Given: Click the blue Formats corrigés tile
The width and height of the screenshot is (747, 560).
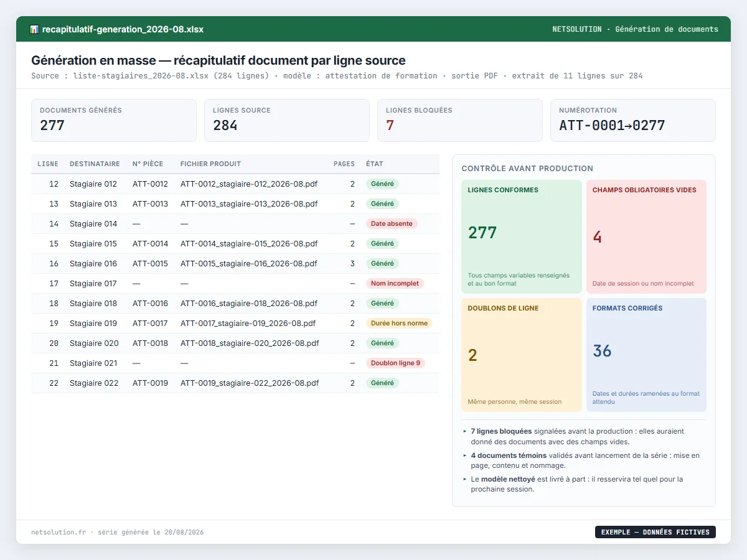Looking at the screenshot, I should (647, 355).
